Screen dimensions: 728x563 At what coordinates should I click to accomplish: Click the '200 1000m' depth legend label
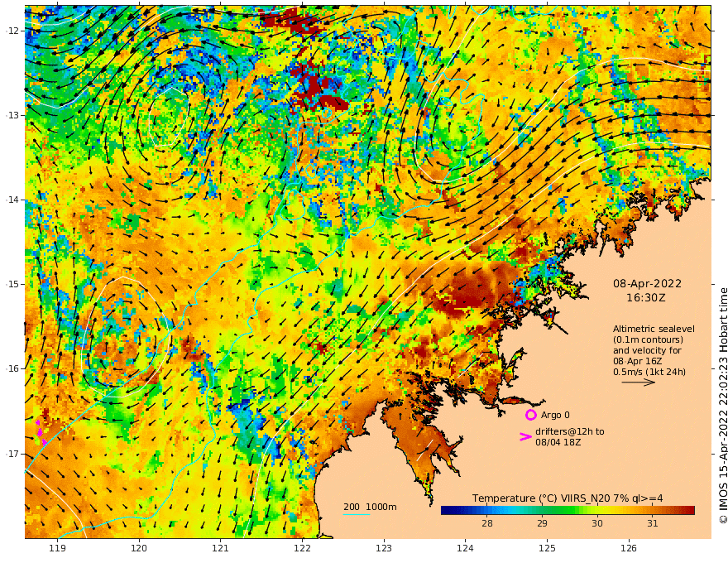click(x=370, y=507)
